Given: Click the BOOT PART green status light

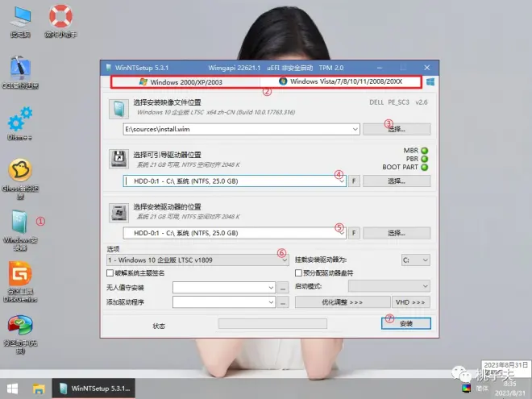Looking at the screenshot, I should (425, 168).
